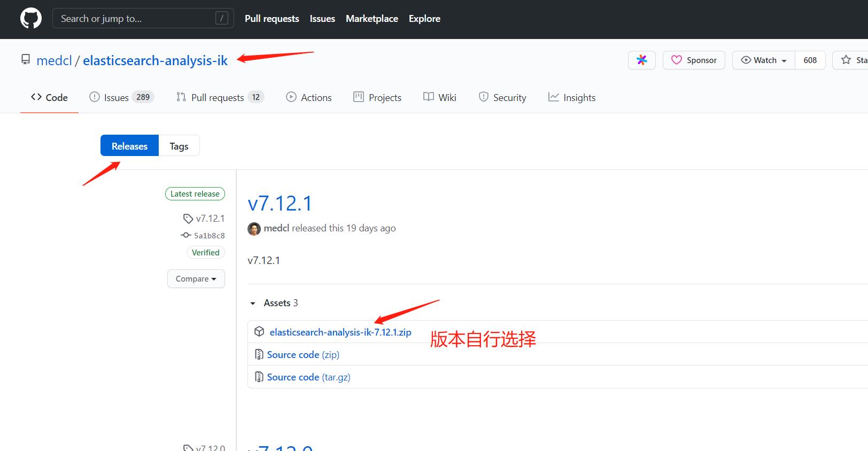Open the elasticsearch-analysis-ik repository link
This screenshot has height=451, width=868.
[x=155, y=60]
